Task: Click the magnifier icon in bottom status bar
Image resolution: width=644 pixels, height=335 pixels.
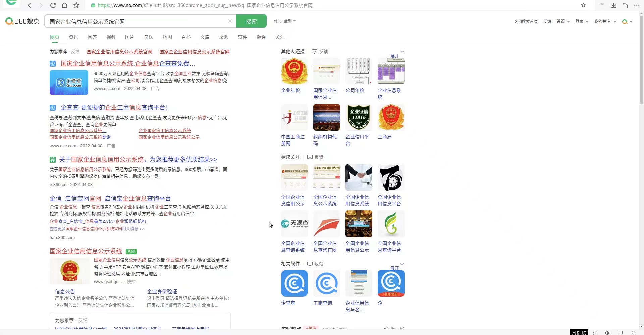Action: (633, 333)
